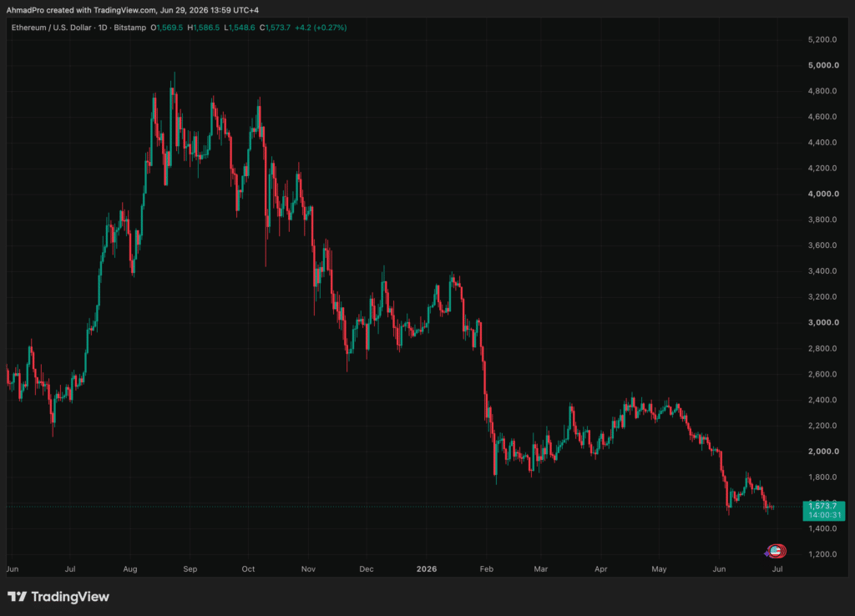Screen dimensions: 855x616
Task: Click the 'Aug' time axis label
Action: click(x=129, y=569)
